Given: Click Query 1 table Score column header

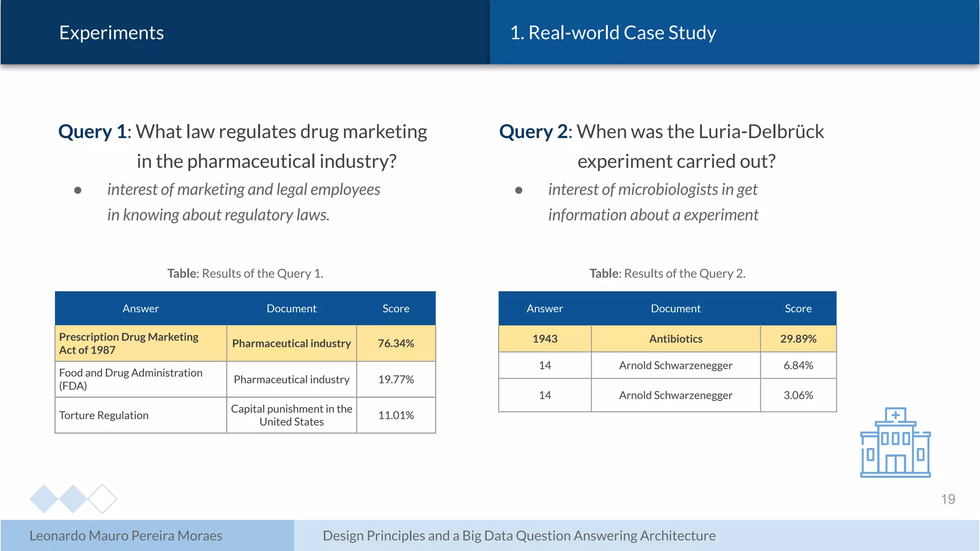Looking at the screenshot, I should pyautogui.click(x=396, y=309).
